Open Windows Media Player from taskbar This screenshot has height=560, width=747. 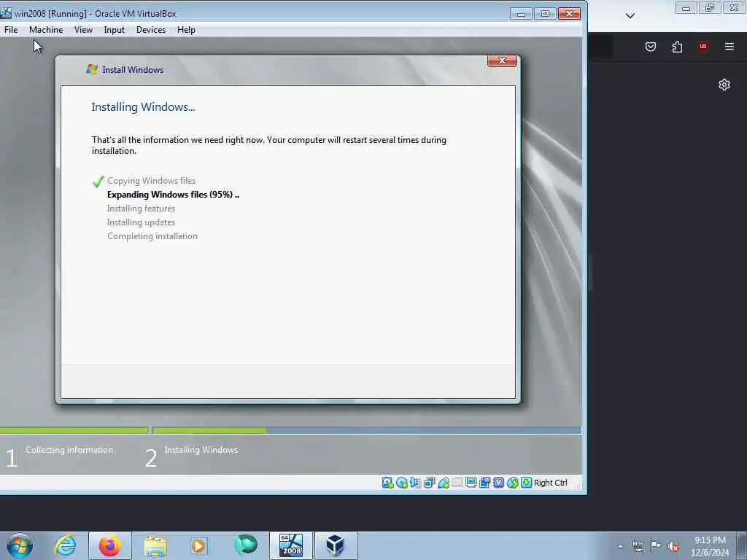pos(199,545)
